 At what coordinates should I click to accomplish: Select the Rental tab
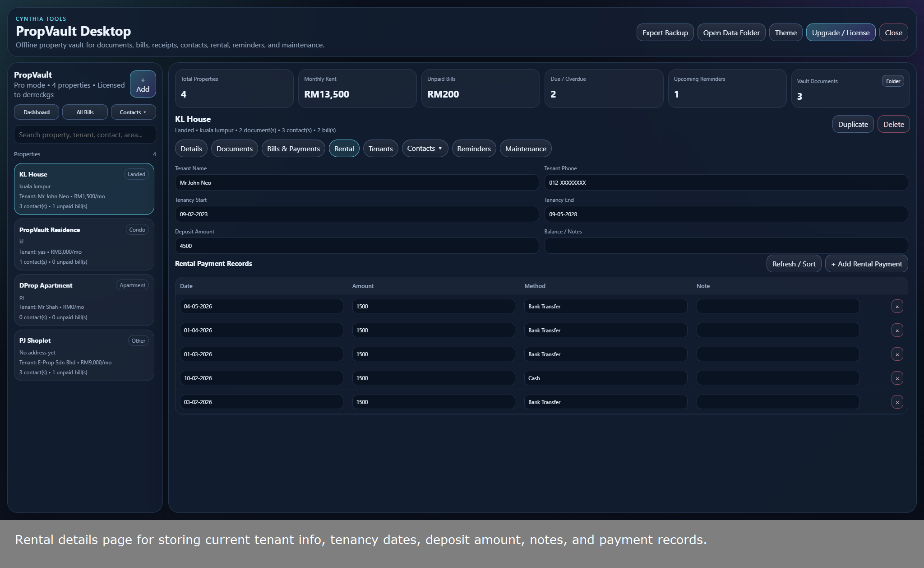(344, 149)
